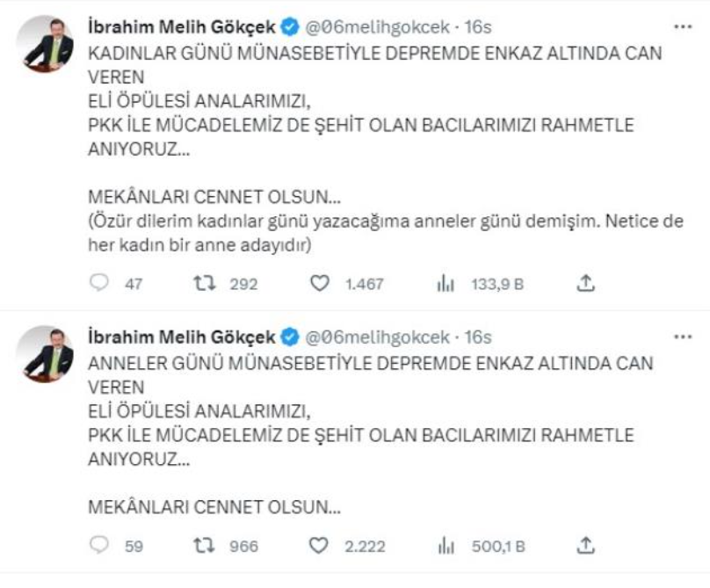Share the KADINLAR GÜNÜ tweet
This screenshot has height=588, width=710.
(x=587, y=283)
